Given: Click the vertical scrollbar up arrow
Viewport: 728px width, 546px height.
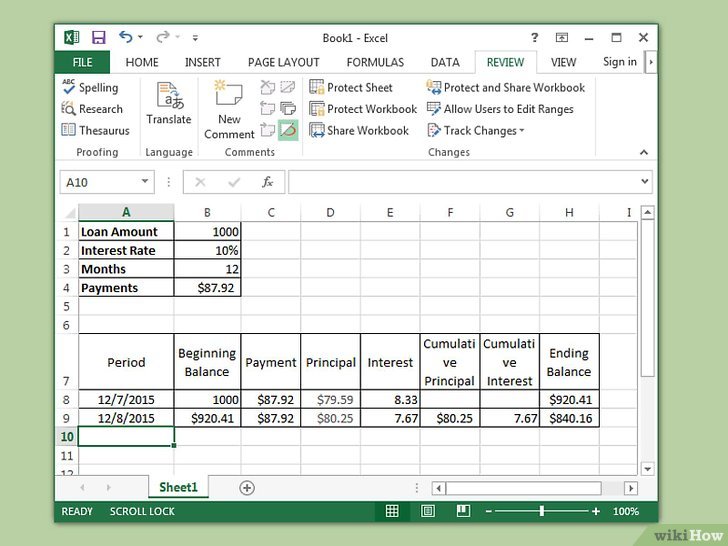Looking at the screenshot, I should click(647, 213).
